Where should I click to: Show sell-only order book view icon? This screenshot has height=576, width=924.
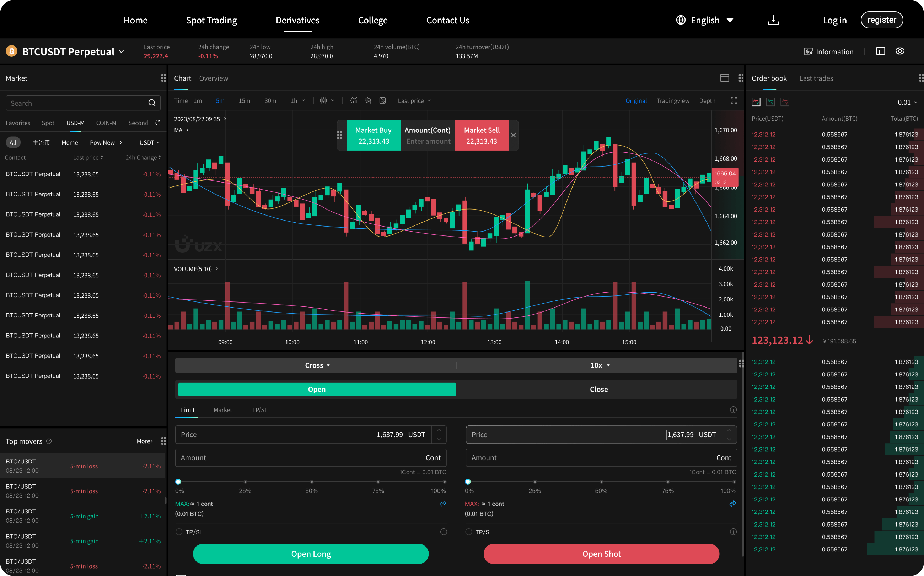click(x=784, y=102)
